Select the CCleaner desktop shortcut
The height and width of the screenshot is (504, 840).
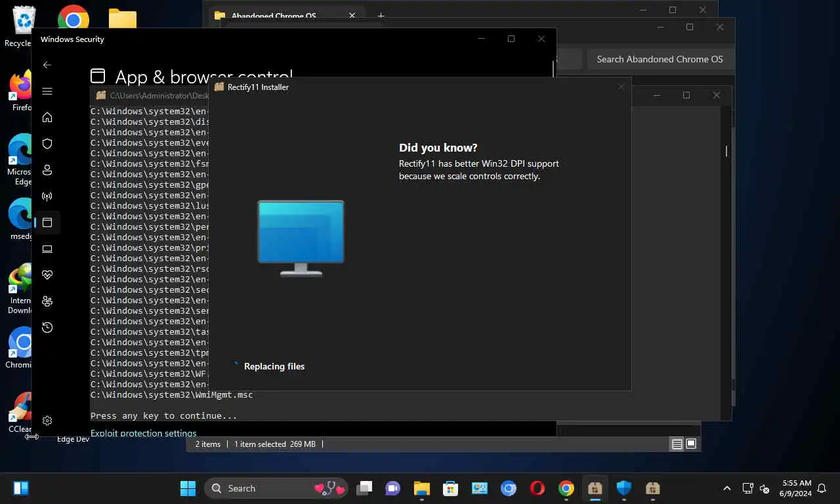pyautogui.click(x=20, y=412)
